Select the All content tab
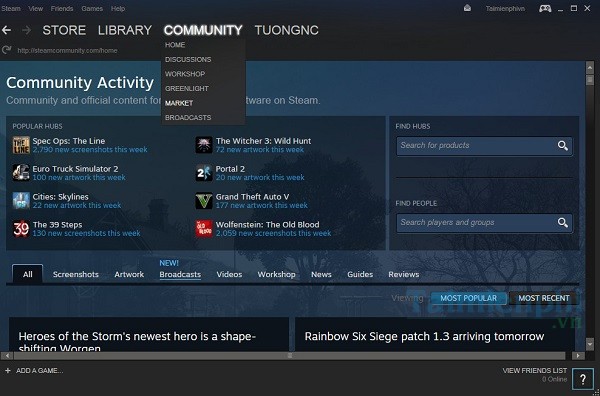 pos(28,274)
